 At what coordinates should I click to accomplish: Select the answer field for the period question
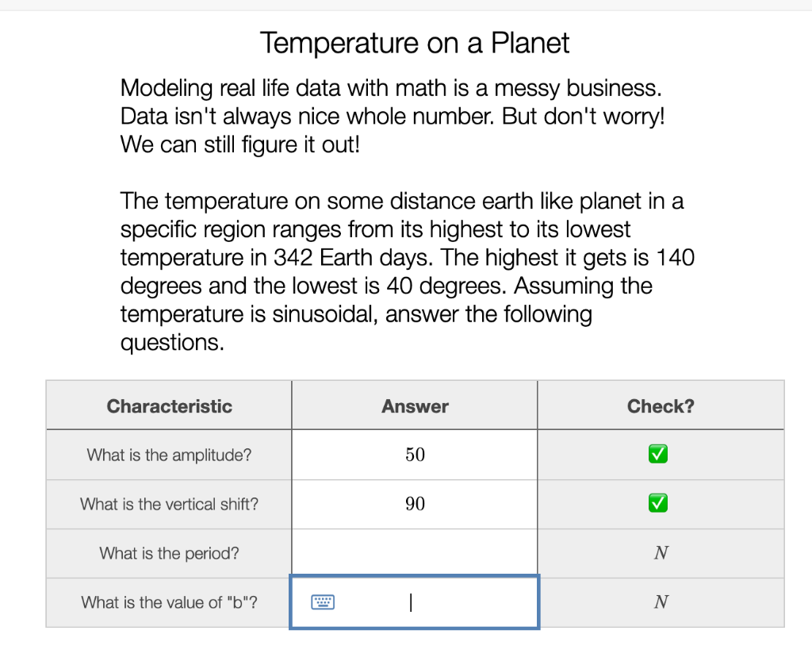tap(415, 552)
